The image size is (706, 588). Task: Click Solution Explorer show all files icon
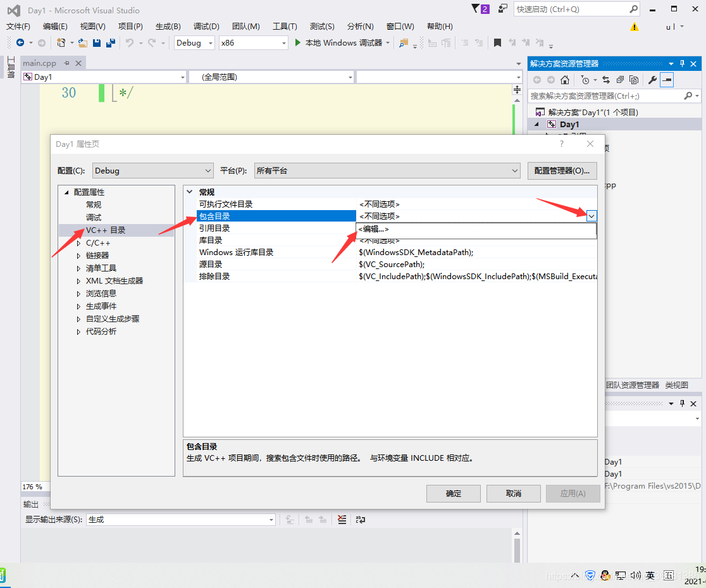tap(634, 80)
